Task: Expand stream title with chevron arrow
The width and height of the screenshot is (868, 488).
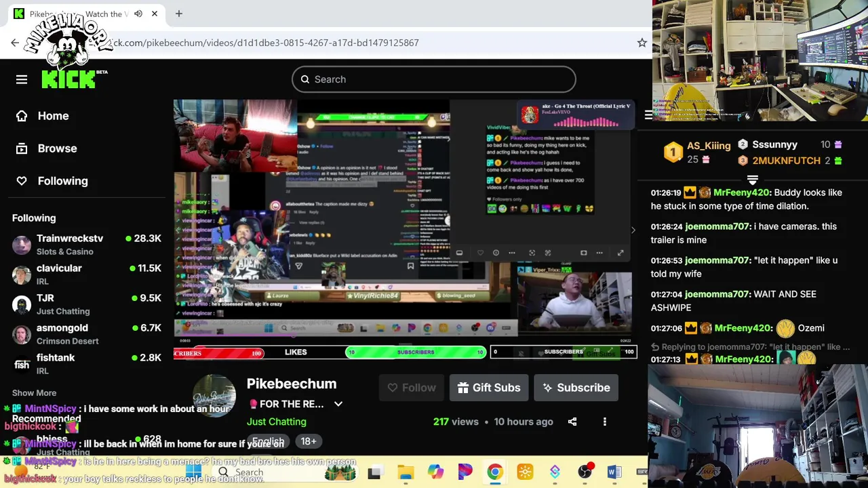Action: (x=338, y=404)
